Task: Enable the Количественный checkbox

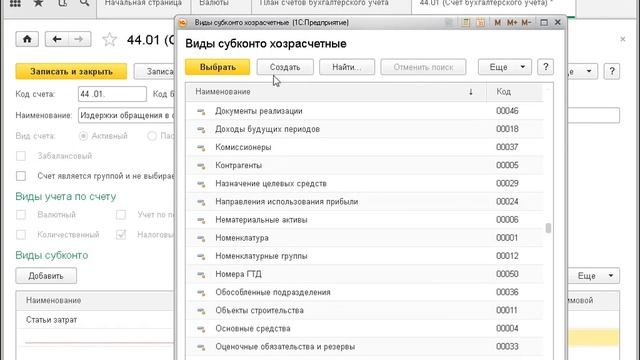Action: pyautogui.click(x=21, y=235)
